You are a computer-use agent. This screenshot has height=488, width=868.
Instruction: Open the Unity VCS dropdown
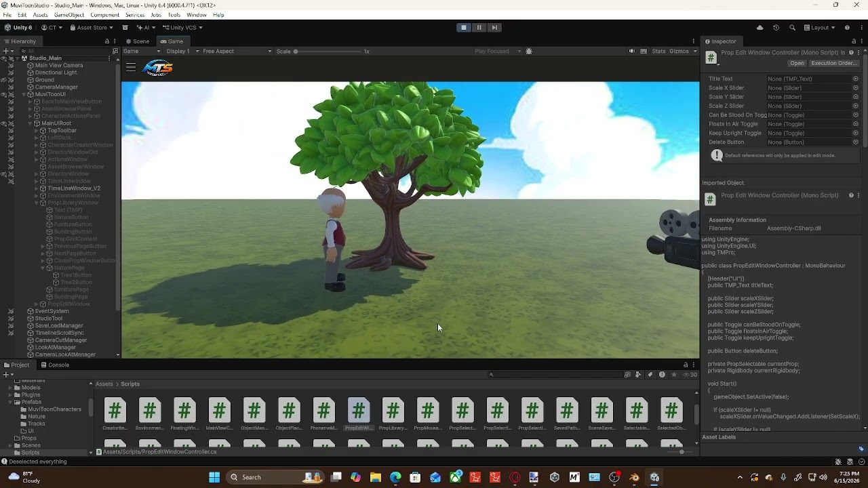pos(182,28)
